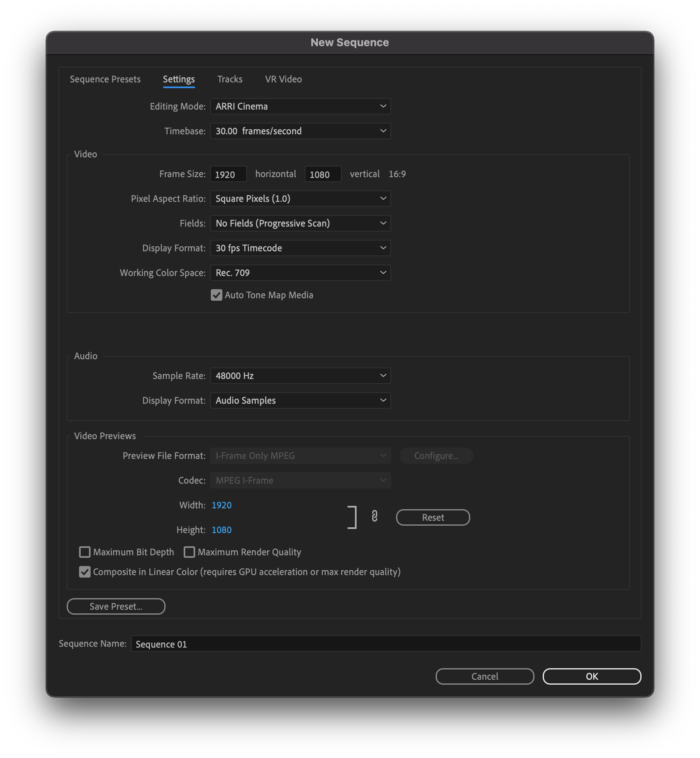
Task: Click the horizontal frame size field
Action: pyautogui.click(x=229, y=174)
